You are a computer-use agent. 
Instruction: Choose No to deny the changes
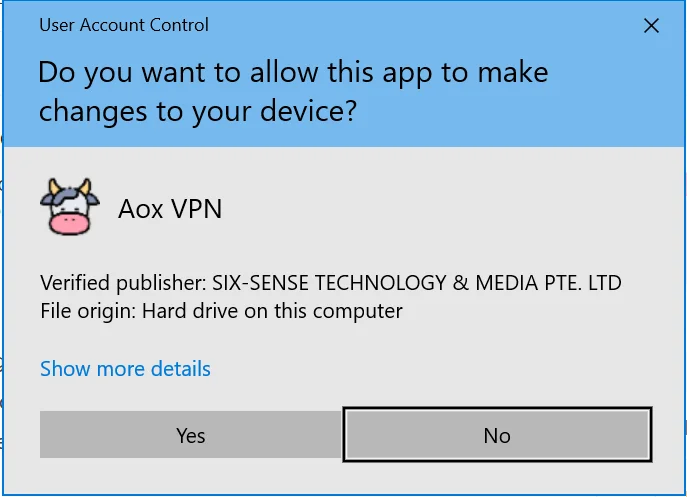tap(497, 435)
